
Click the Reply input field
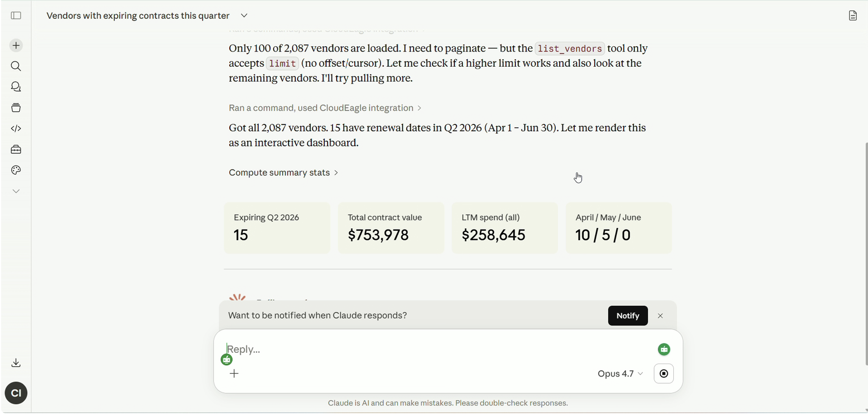tap(436, 349)
